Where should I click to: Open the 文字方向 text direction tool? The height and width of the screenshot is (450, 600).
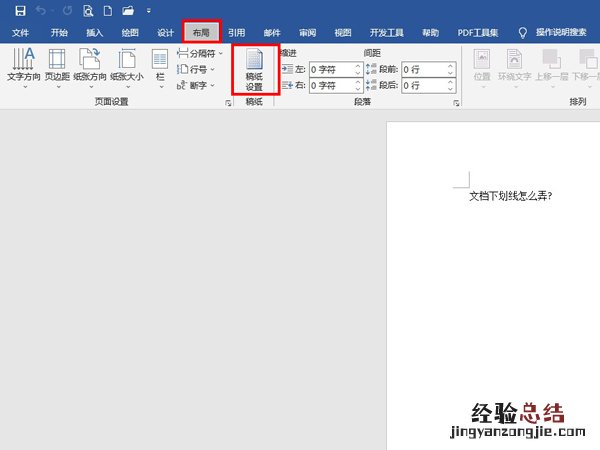[x=22, y=66]
